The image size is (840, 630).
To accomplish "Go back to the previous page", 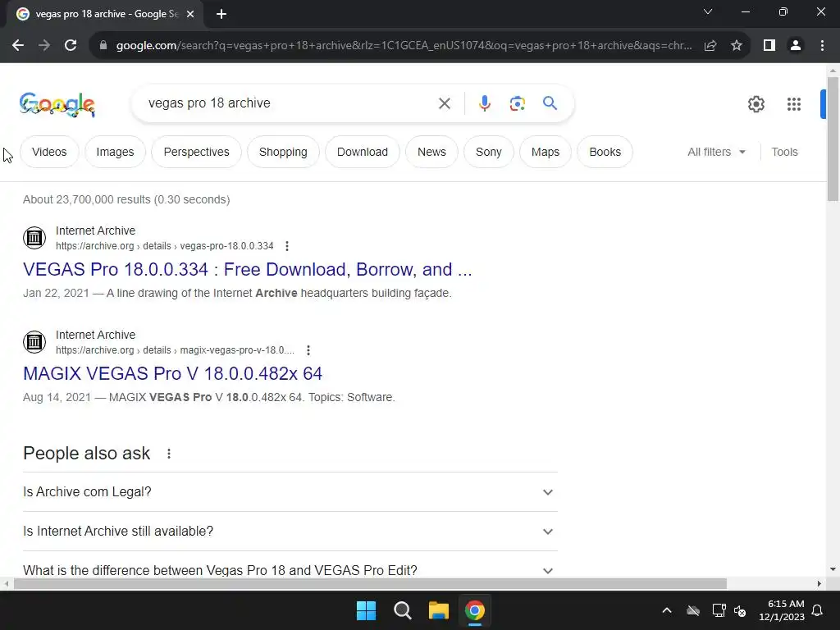I will coord(18,46).
